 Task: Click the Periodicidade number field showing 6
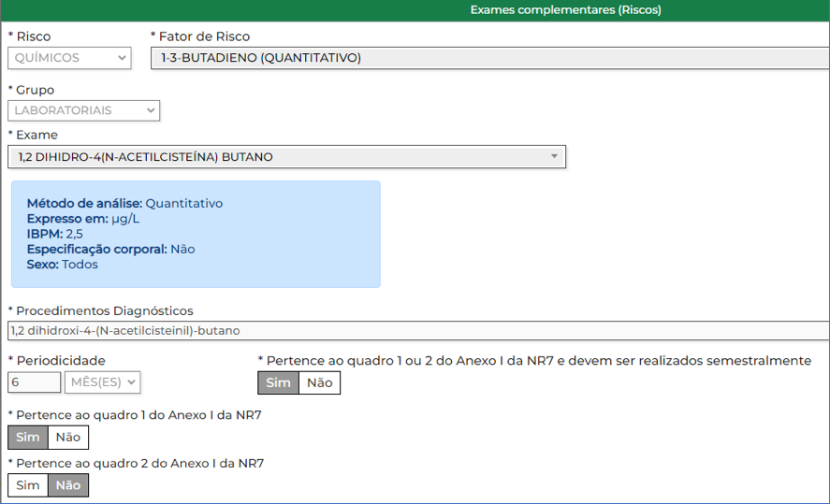(34, 382)
